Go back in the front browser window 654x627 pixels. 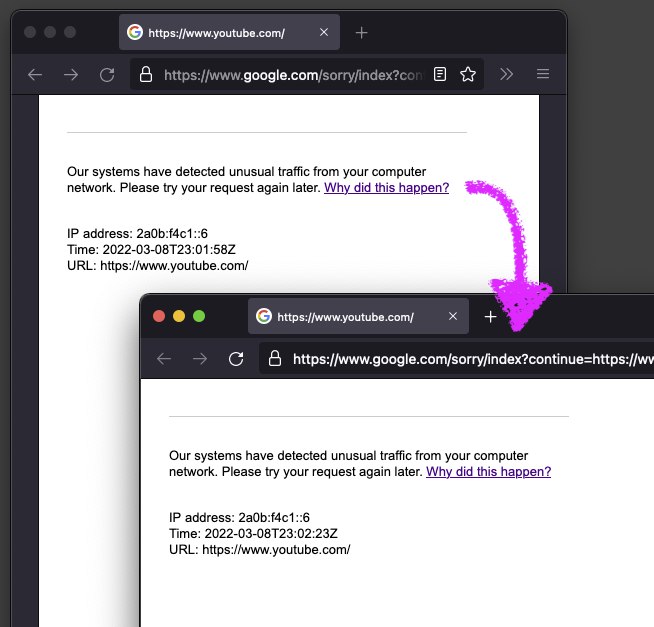coord(164,359)
